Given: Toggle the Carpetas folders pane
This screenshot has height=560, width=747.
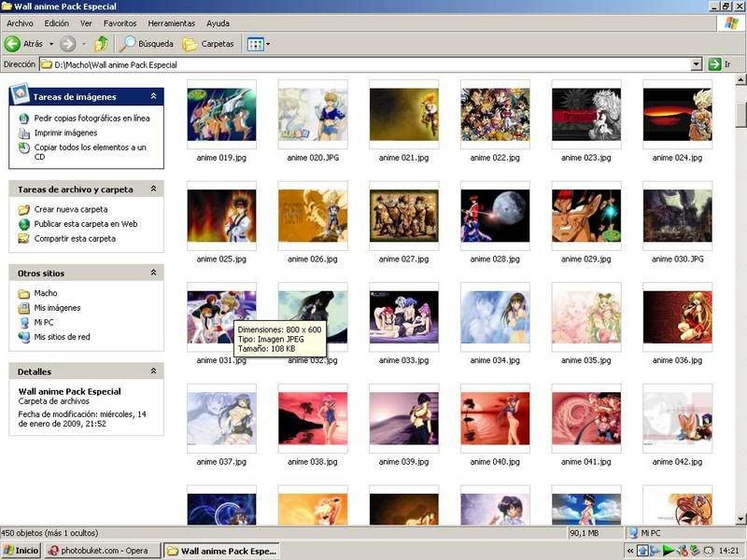Looking at the screenshot, I should pos(208,44).
